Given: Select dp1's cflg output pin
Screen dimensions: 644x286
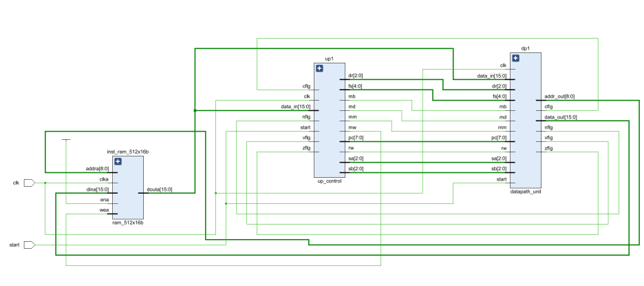Looking at the screenshot, I should [x=548, y=107].
